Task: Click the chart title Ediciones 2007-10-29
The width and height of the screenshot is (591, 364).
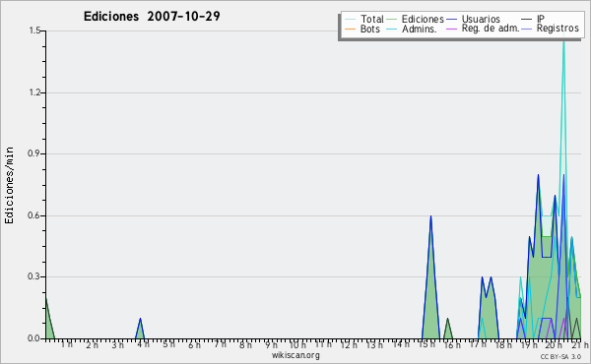Action: click(152, 16)
